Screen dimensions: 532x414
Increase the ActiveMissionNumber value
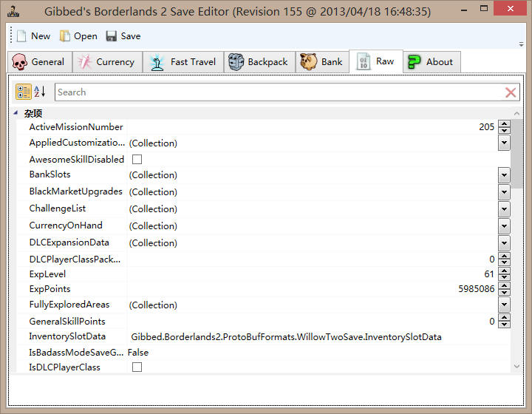tap(504, 123)
